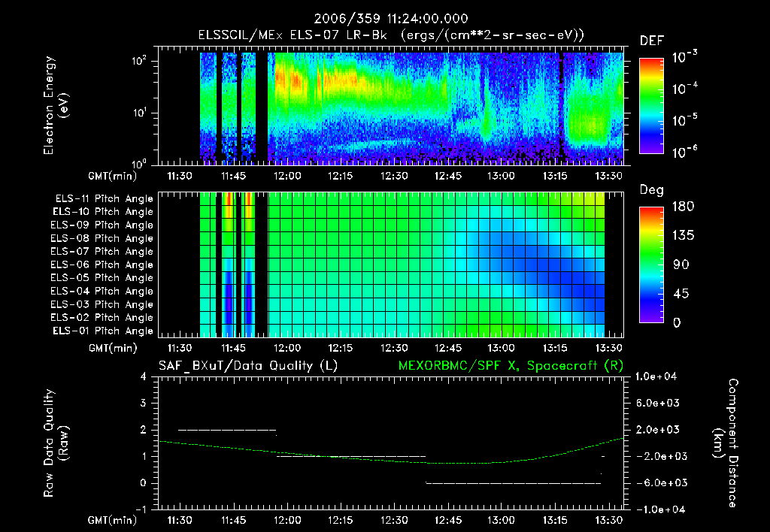
Task: Click the 13:15 tick under pitch angle panel
Action: click(555, 348)
